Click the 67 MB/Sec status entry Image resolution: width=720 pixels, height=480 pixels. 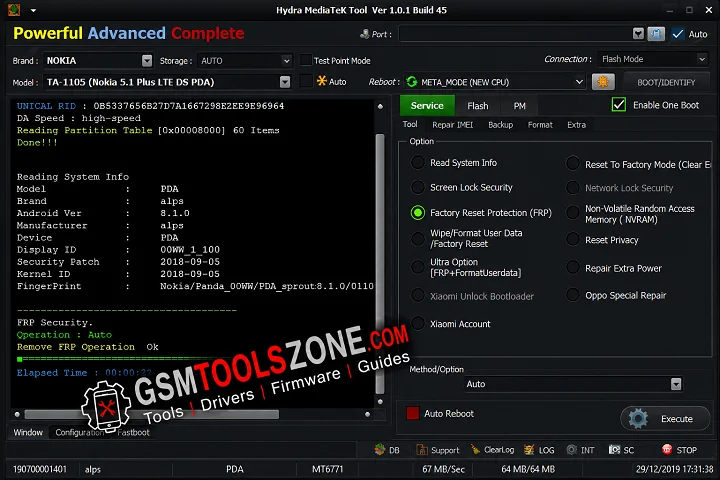pos(444,469)
